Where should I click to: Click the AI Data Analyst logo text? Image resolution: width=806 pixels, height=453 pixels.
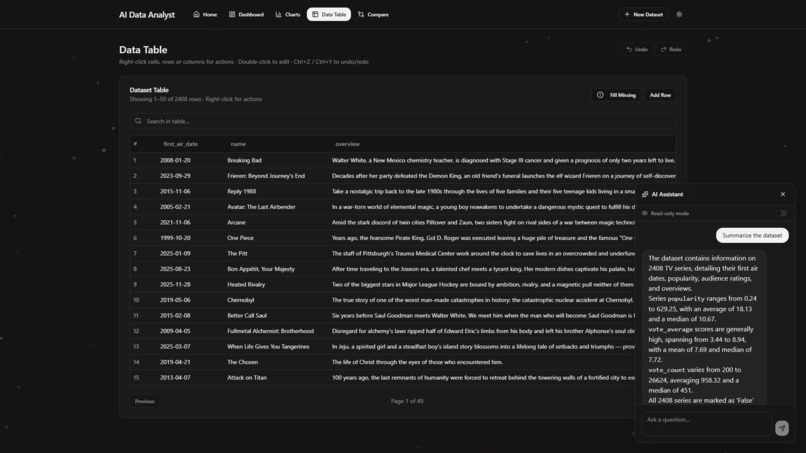(x=147, y=15)
